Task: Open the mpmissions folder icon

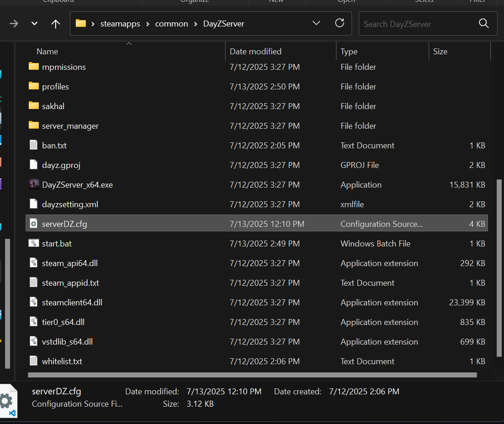Action: tap(34, 67)
